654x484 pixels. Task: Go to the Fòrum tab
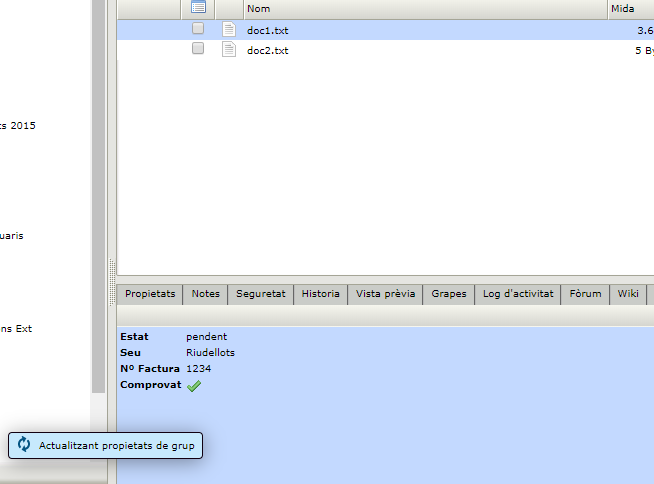[x=585, y=294]
